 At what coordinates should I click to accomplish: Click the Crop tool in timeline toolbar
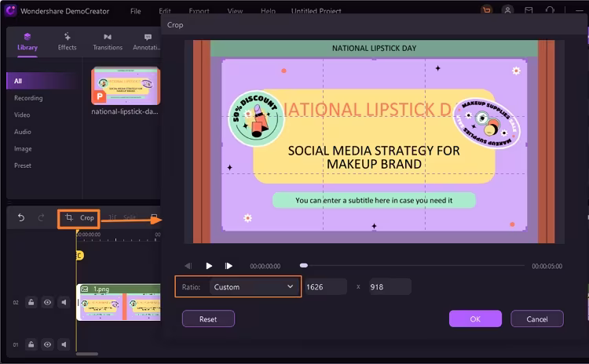(x=79, y=217)
